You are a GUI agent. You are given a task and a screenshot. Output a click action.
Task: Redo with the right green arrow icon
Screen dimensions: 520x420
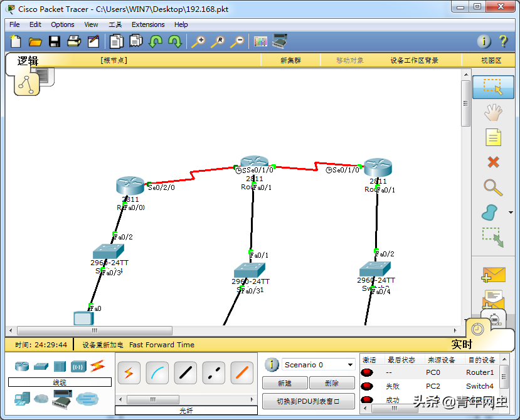[175, 41]
